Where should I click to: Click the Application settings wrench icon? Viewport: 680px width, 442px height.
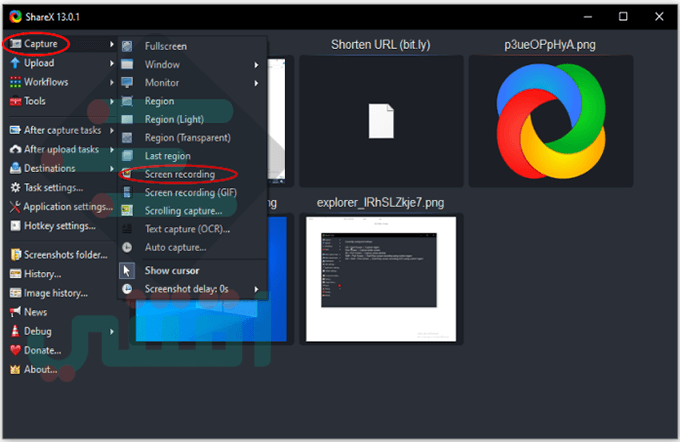pyautogui.click(x=15, y=207)
